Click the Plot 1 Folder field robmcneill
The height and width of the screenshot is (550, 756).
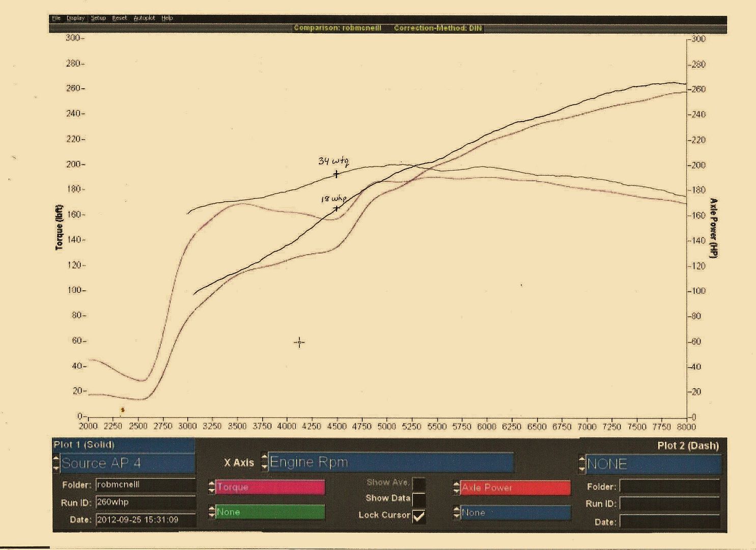coord(145,485)
